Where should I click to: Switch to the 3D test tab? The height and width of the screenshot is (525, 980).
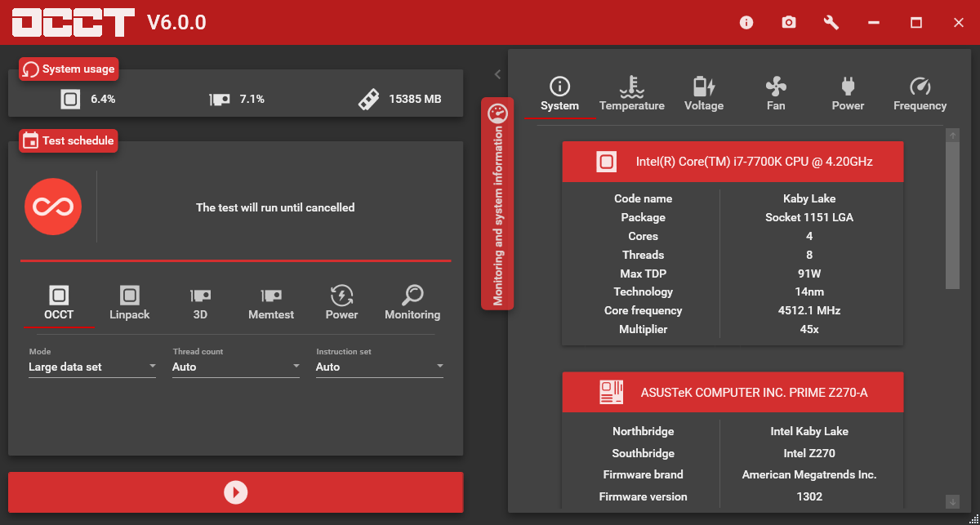(200, 303)
